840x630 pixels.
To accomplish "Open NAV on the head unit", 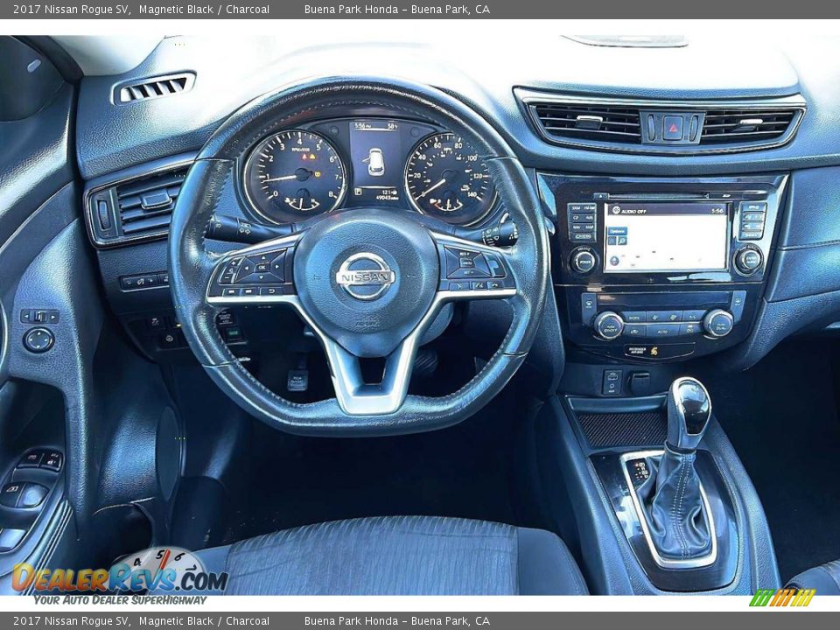I will [577, 227].
